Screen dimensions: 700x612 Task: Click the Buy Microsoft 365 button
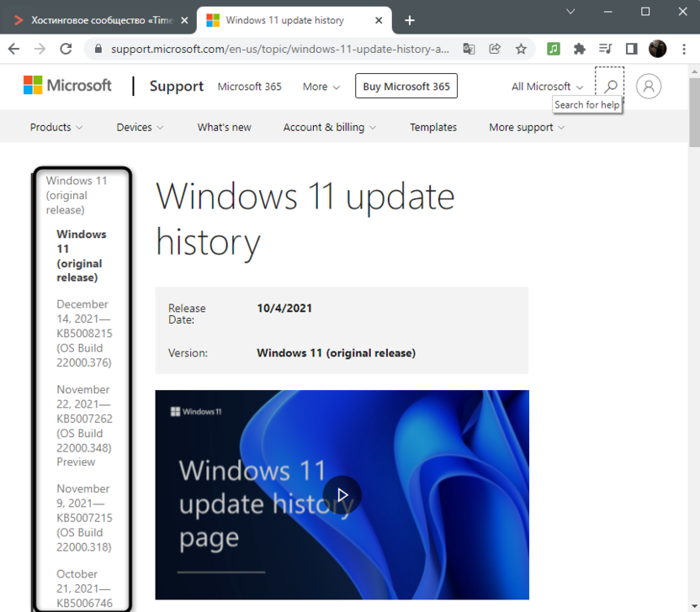point(406,86)
